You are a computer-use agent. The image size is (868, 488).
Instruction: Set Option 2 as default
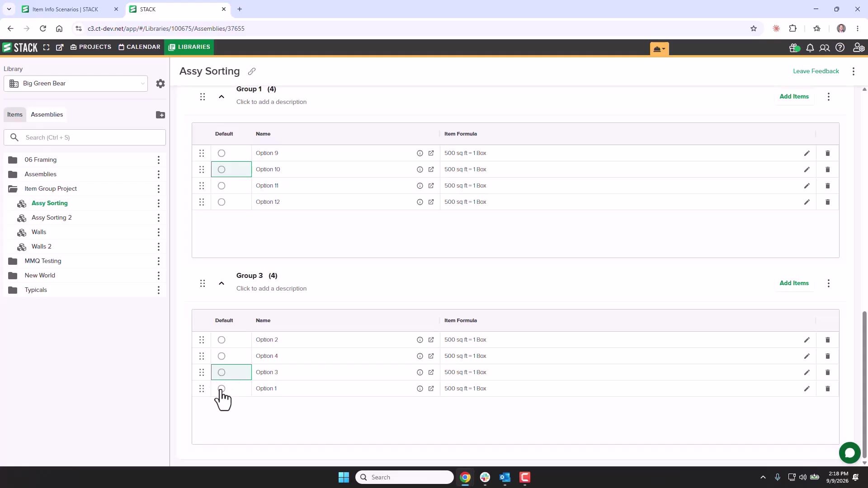coord(222,340)
